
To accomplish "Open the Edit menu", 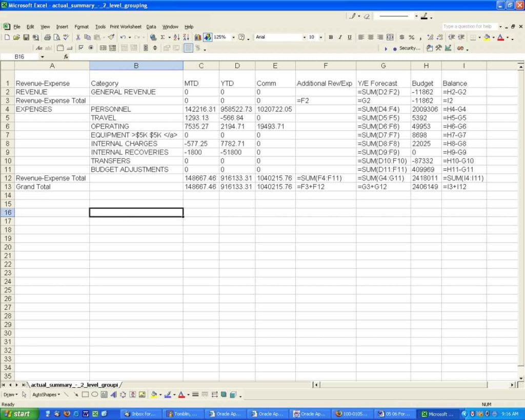I will click(30, 27).
